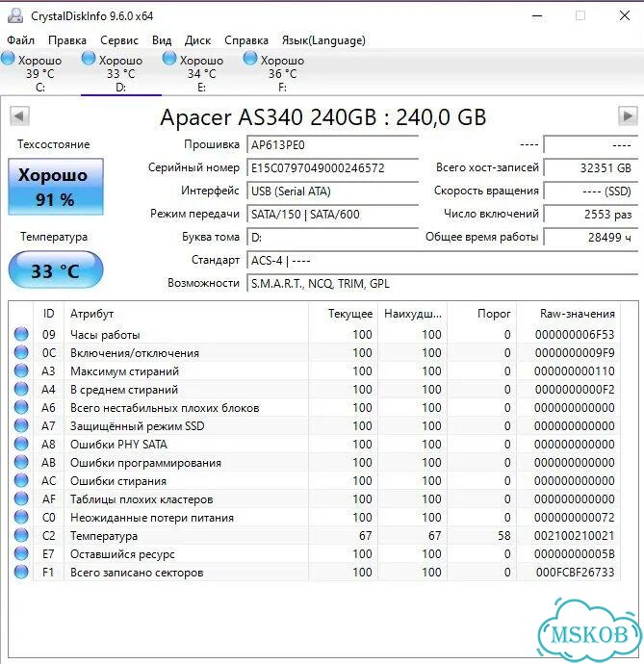Select drive C: tab at 39 °C

[x=39, y=73]
